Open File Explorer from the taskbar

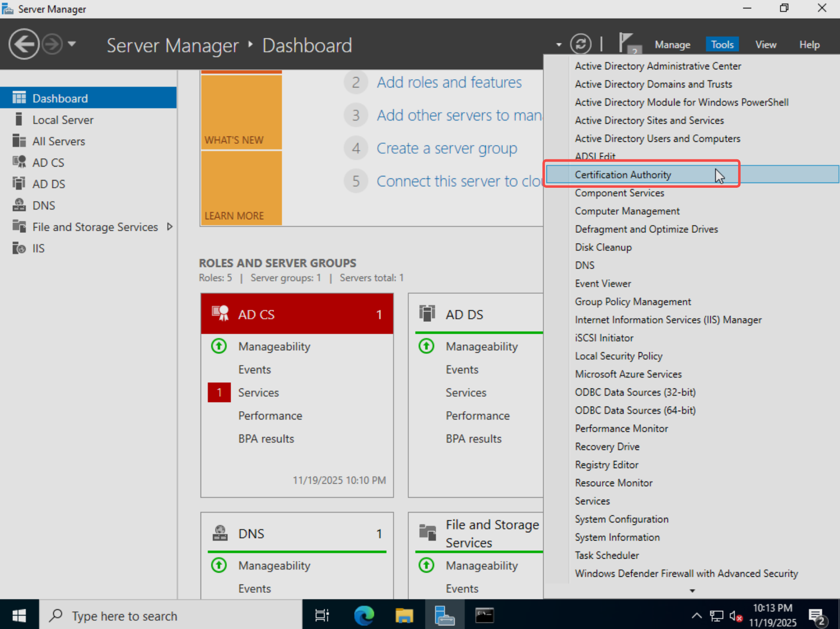[404, 615]
